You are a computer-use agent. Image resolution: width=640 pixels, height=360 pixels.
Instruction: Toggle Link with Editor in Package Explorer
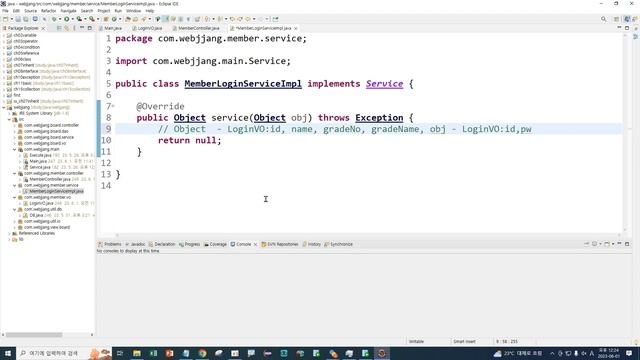(67, 28)
